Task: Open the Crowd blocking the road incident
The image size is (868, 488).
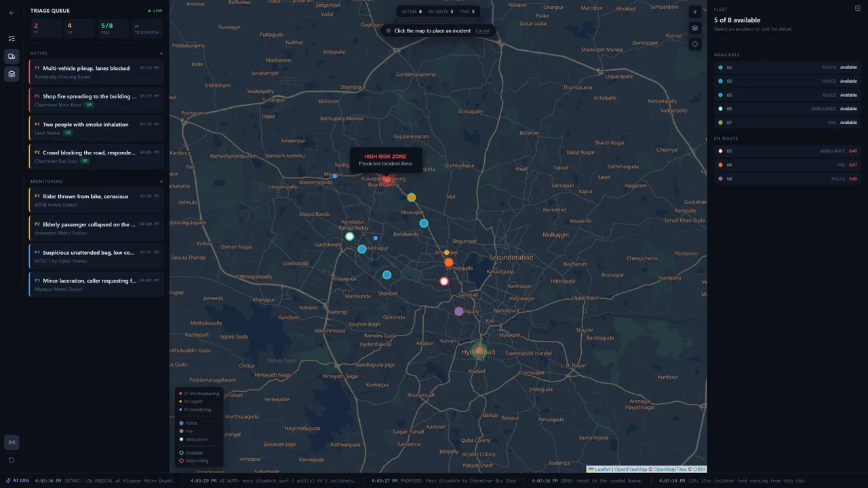Action: tap(96, 156)
